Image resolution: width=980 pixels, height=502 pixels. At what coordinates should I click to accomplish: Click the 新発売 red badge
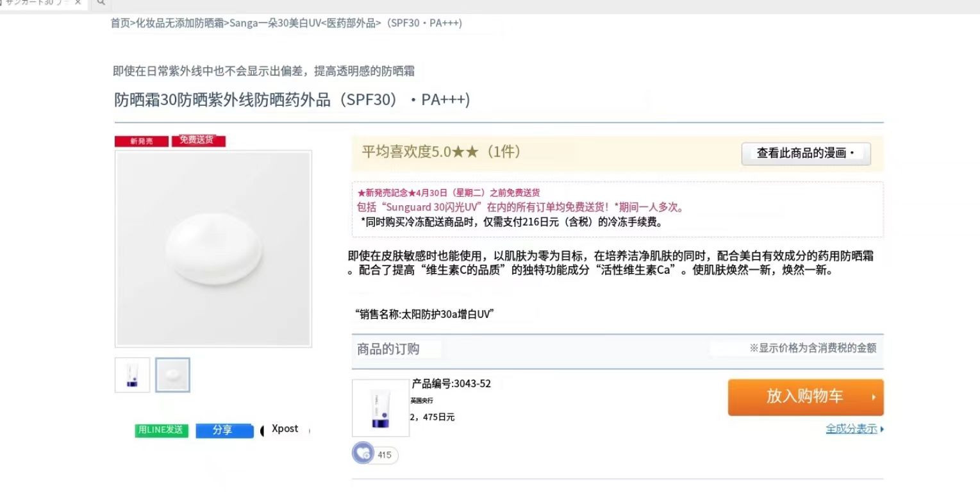pos(142,141)
